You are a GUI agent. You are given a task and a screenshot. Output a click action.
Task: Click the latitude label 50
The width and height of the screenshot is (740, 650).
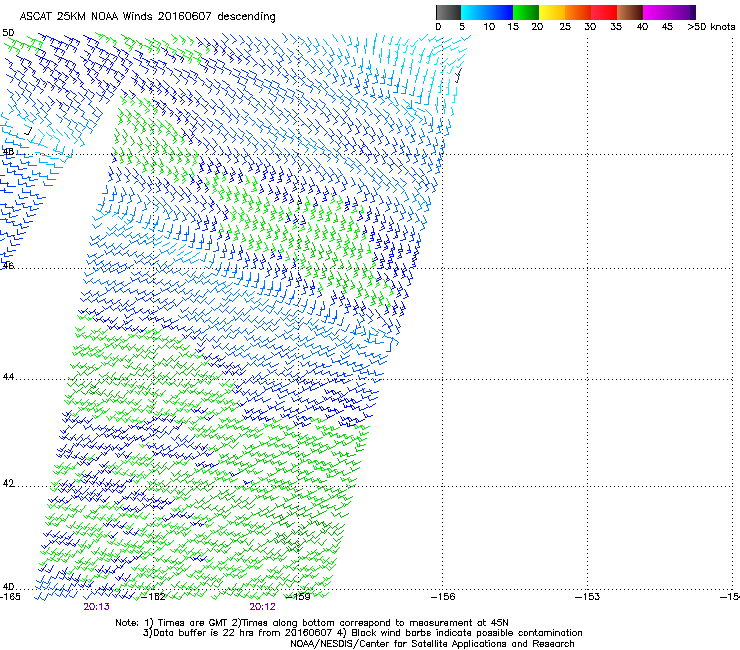8,33
